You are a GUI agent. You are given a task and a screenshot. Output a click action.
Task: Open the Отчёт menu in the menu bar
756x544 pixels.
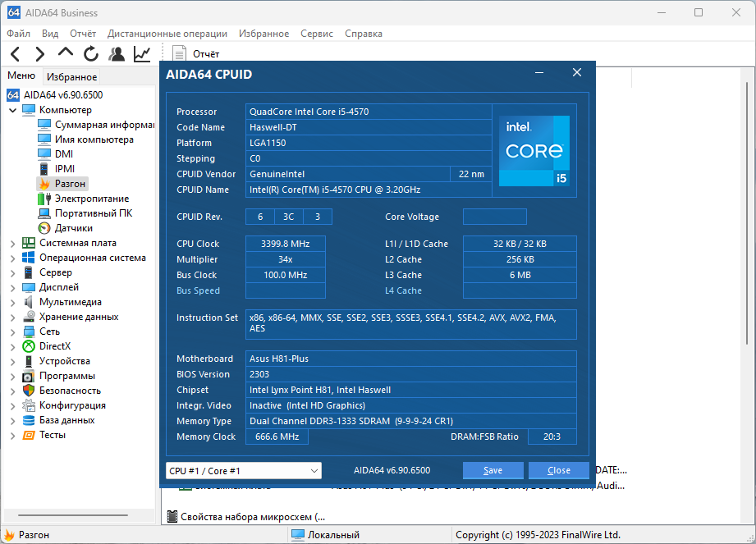coord(83,34)
